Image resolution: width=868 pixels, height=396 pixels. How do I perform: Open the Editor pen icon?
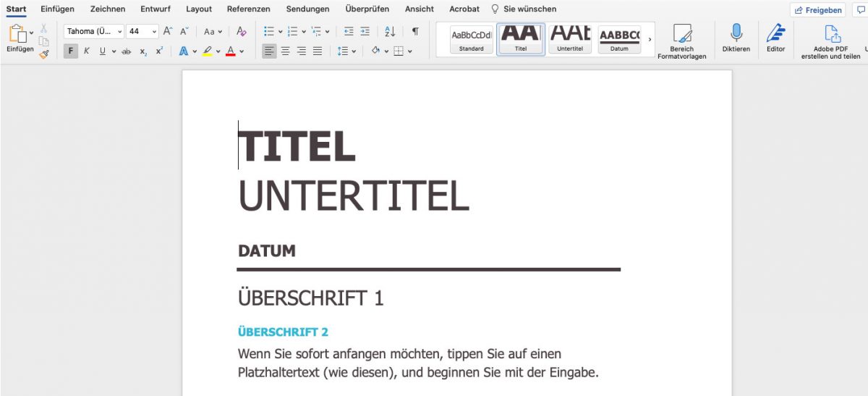pyautogui.click(x=775, y=33)
